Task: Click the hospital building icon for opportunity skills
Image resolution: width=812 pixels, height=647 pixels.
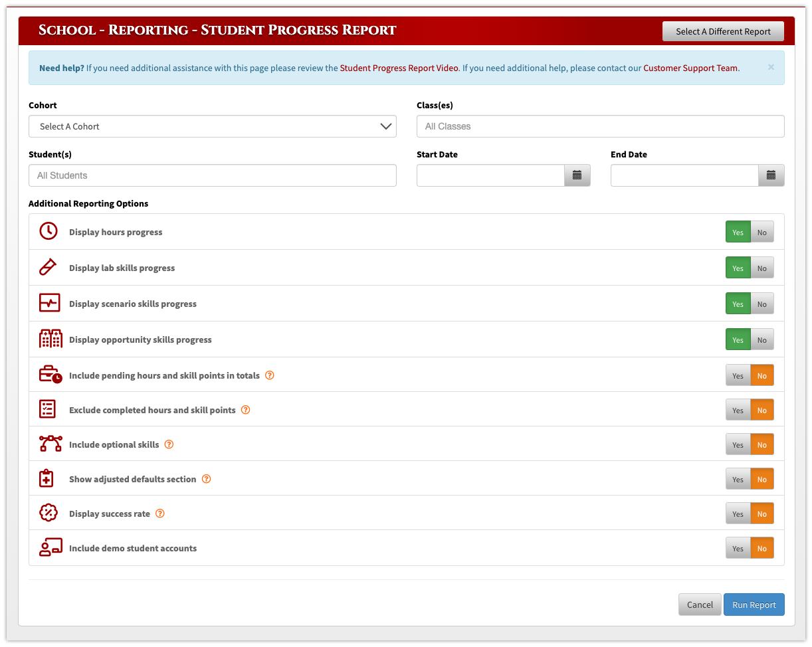Action: click(51, 339)
